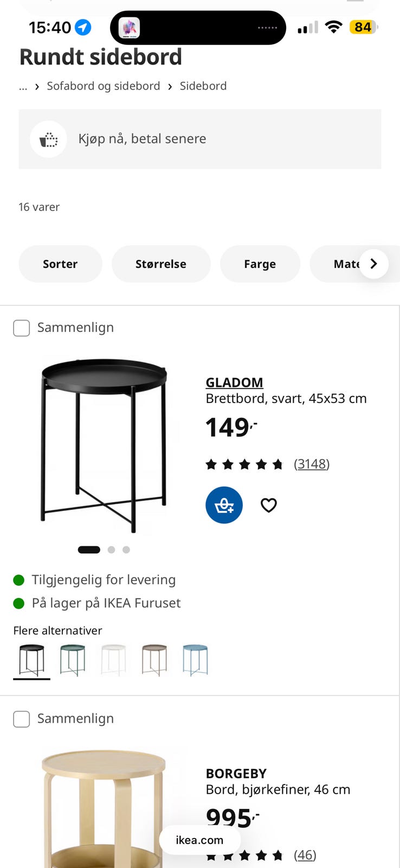
Task: Add GLADOM to shopping cart
Action: [x=224, y=505]
